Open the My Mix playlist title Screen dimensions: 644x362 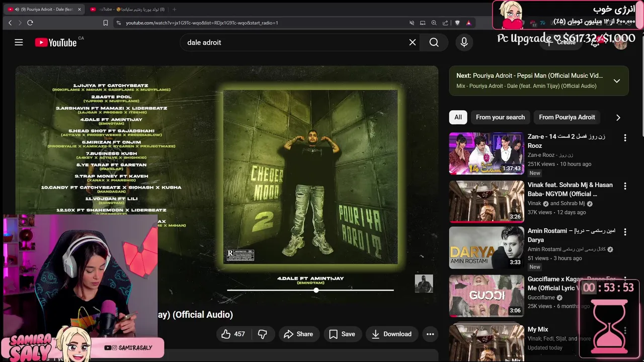click(x=538, y=329)
